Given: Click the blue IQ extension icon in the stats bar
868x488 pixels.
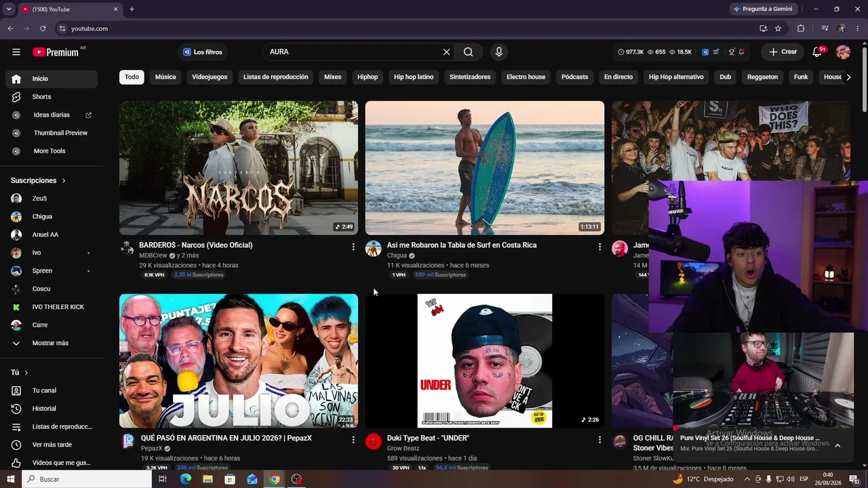Looking at the screenshot, I should coord(705,52).
